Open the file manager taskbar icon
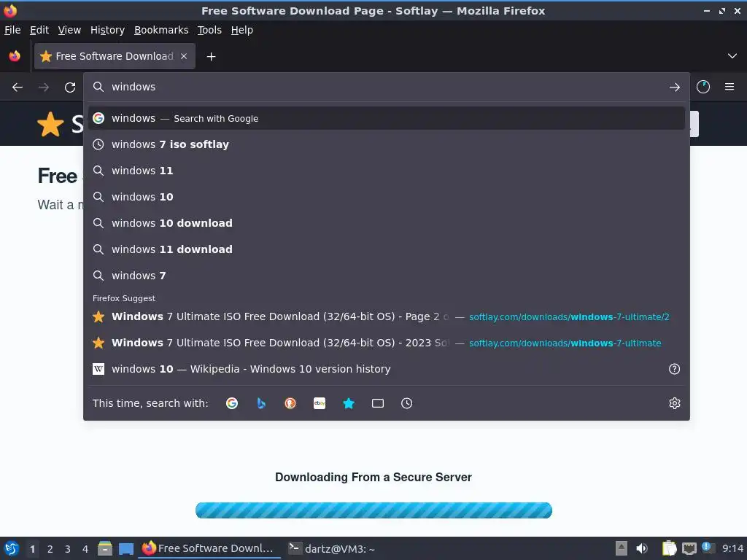 (105, 548)
